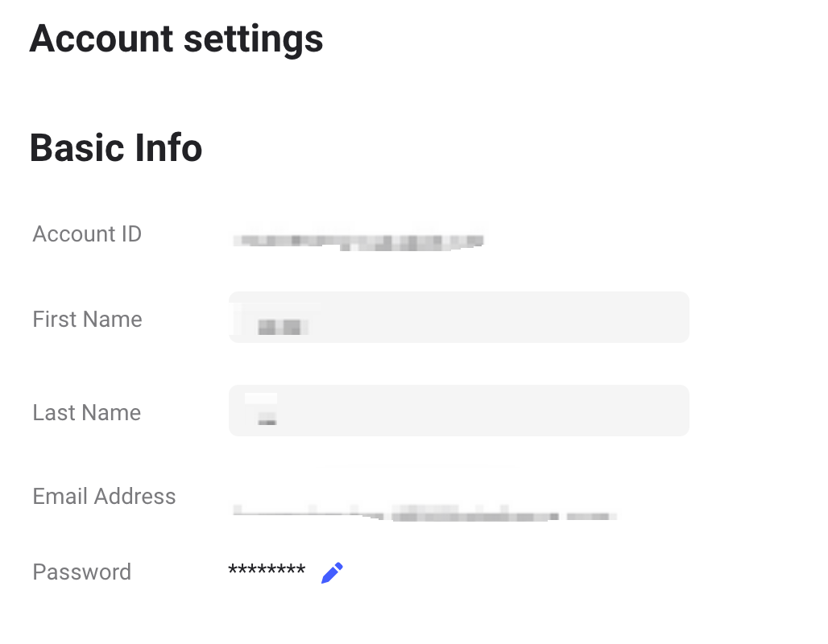Place cursor on blurred last name text

(x=267, y=419)
